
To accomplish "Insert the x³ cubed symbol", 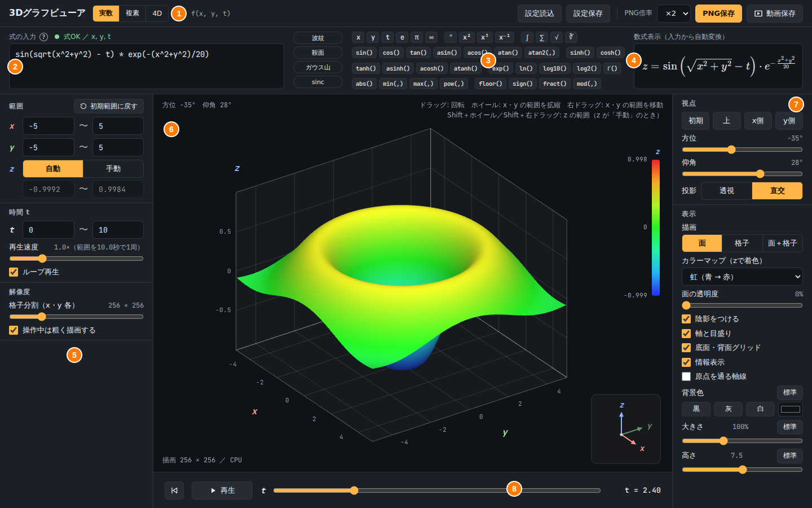I will tap(484, 37).
